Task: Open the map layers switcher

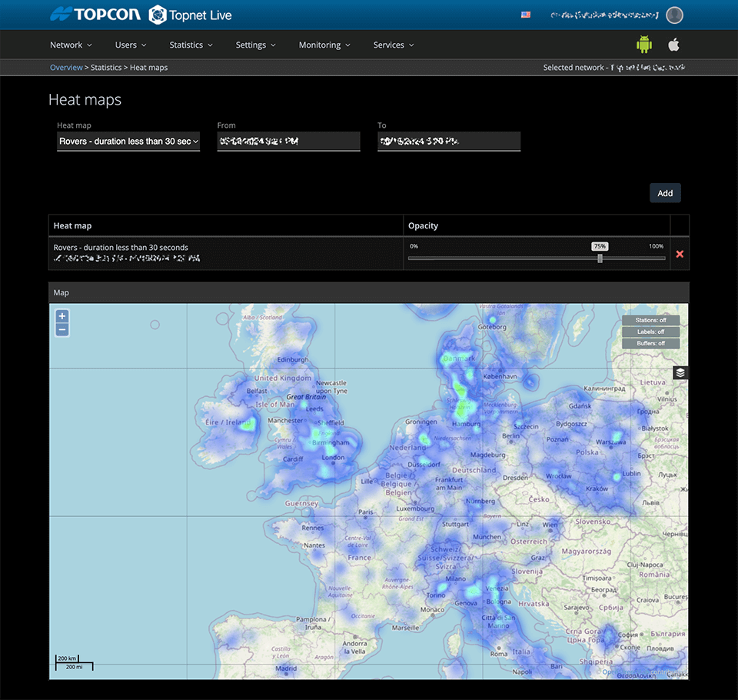Action: pyautogui.click(x=680, y=373)
